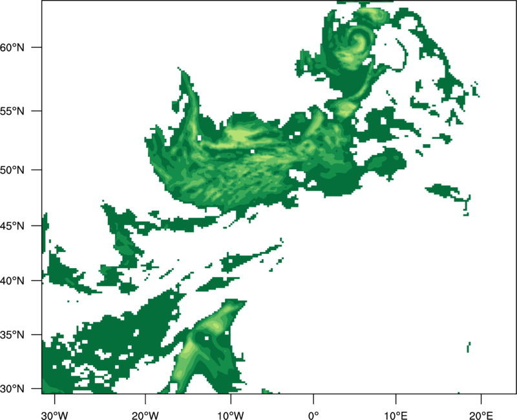Click the 0° longitude label
The height and width of the screenshot is (420, 517).
(313, 415)
